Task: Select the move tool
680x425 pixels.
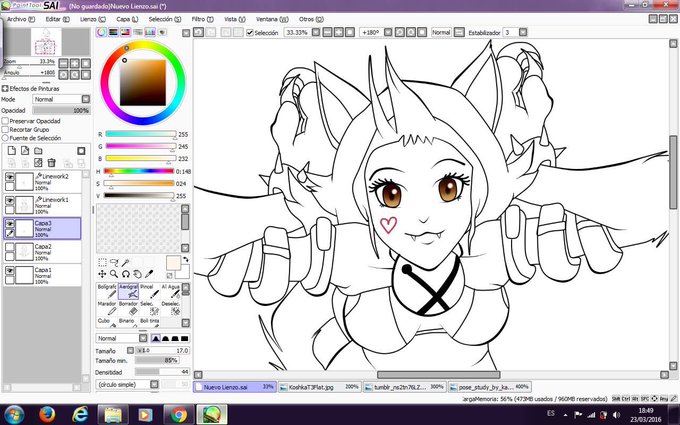Action: pos(102,274)
